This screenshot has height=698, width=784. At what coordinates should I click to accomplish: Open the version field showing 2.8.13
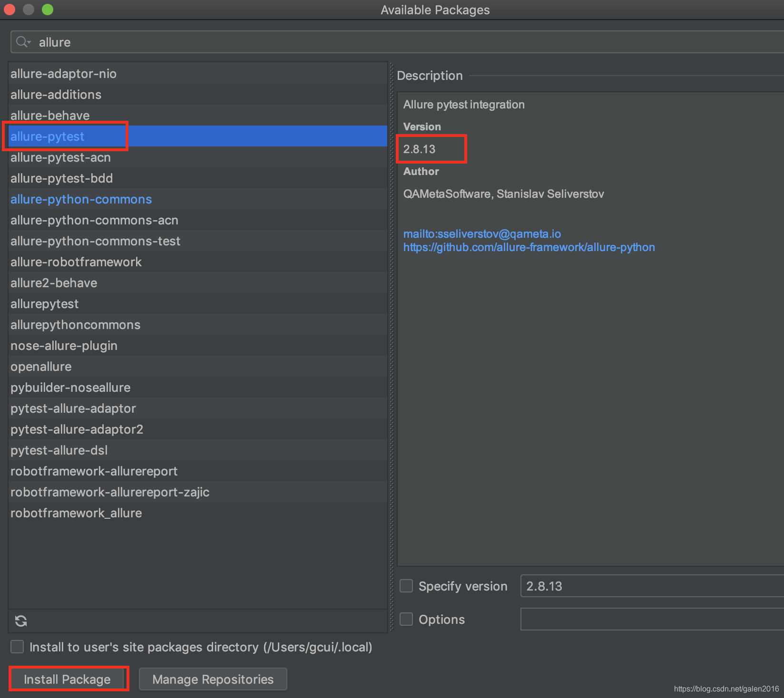[652, 586]
